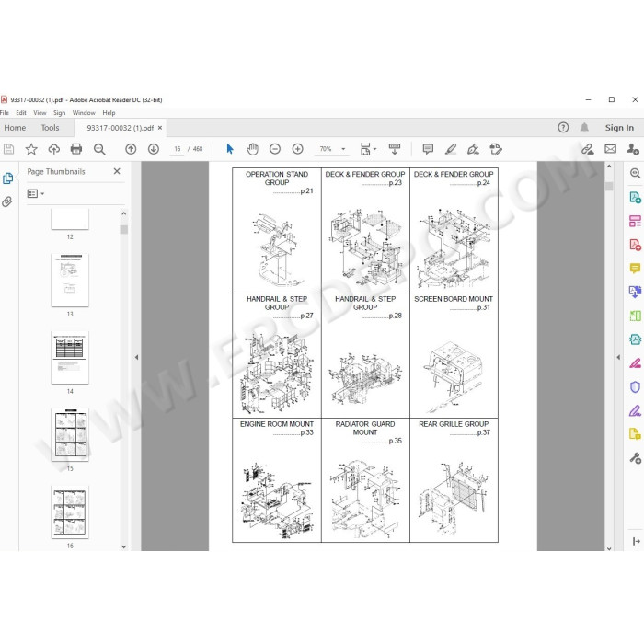The width and height of the screenshot is (644, 644).
Task: Click the REAR GRILLE GROUP p.37 cell
Action: 454,480
